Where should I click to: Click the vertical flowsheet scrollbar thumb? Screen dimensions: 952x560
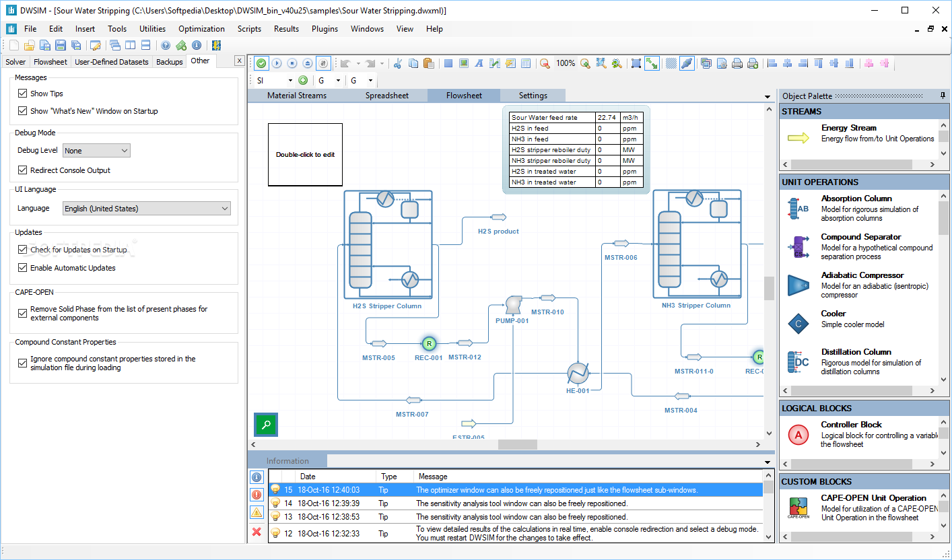(769, 288)
